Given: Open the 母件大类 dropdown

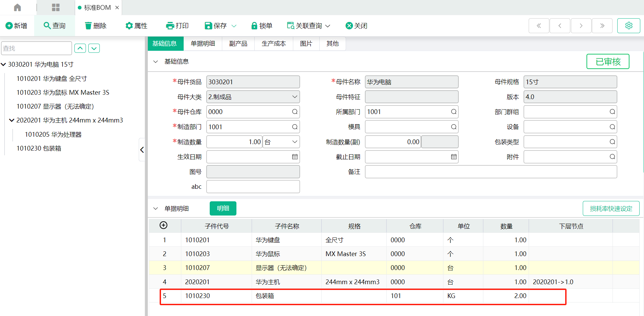Looking at the screenshot, I should [x=295, y=97].
